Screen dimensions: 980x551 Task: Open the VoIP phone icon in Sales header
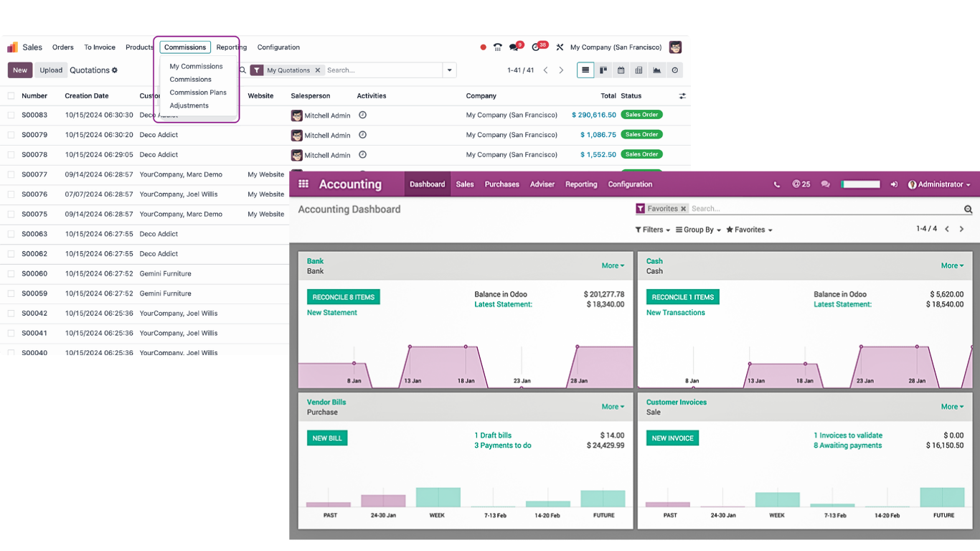pyautogui.click(x=498, y=47)
